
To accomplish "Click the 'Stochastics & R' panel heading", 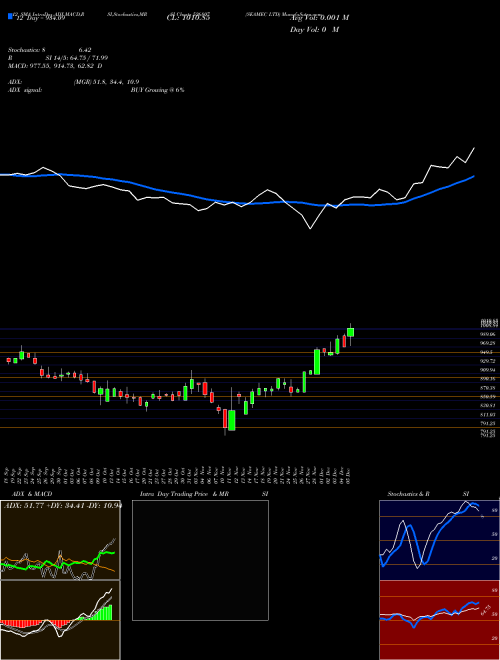I will (x=409, y=494).
